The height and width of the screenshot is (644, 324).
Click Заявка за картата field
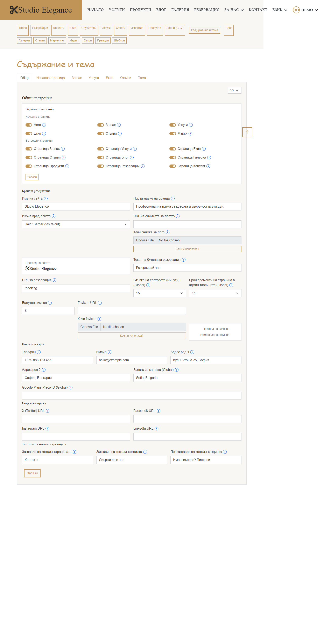point(188,378)
